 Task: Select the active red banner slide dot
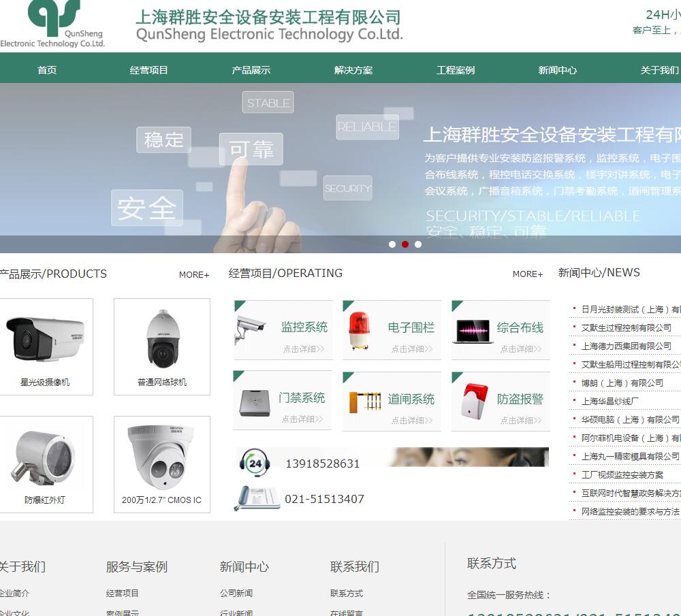[x=405, y=244]
